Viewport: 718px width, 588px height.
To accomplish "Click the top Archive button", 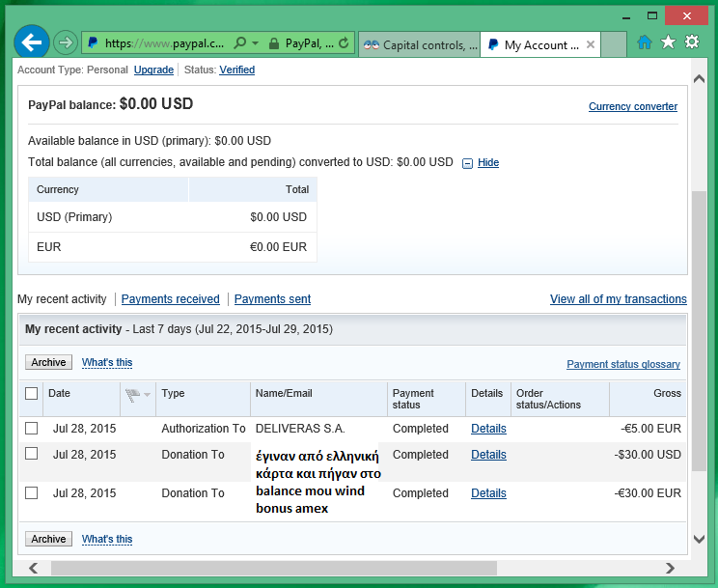I will click(x=48, y=362).
